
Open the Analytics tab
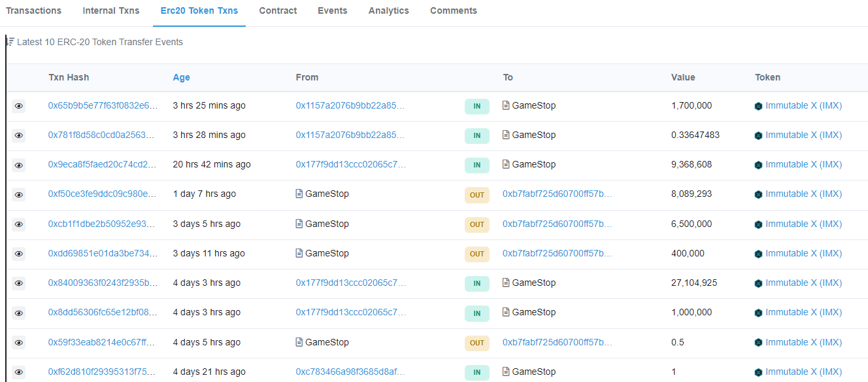[x=388, y=10]
